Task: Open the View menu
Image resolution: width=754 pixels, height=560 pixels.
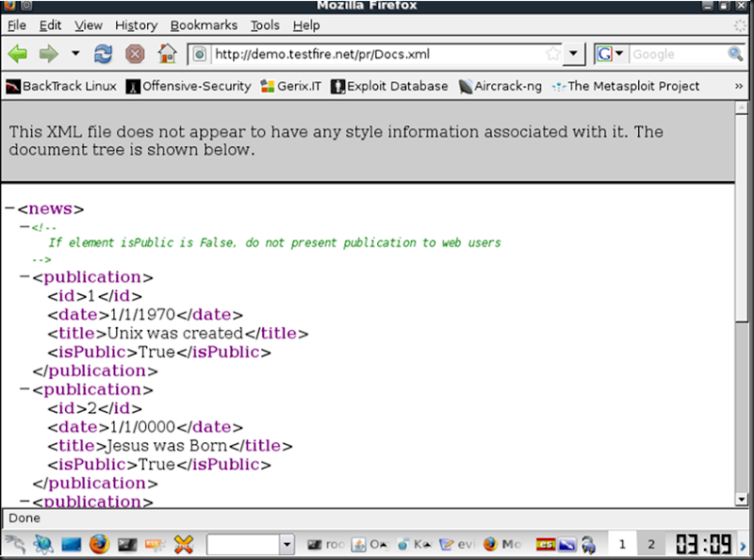Action: tap(89, 25)
